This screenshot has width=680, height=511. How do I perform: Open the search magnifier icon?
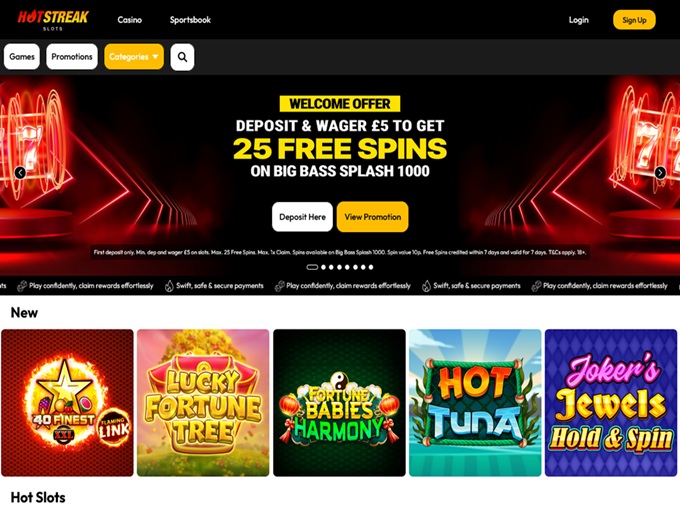(x=182, y=57)
